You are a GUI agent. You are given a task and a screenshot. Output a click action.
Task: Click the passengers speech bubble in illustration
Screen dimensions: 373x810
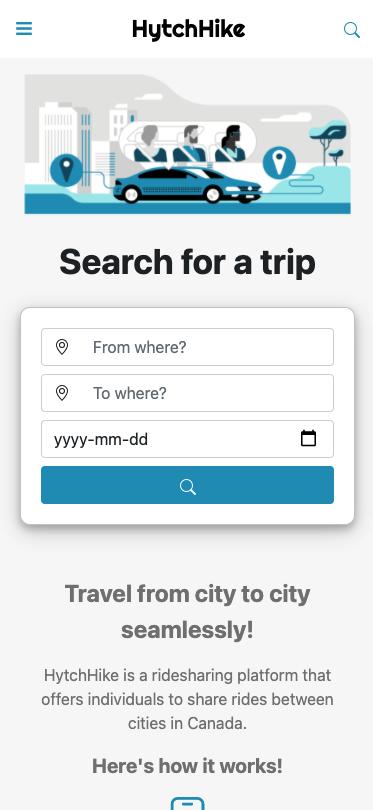187,144
